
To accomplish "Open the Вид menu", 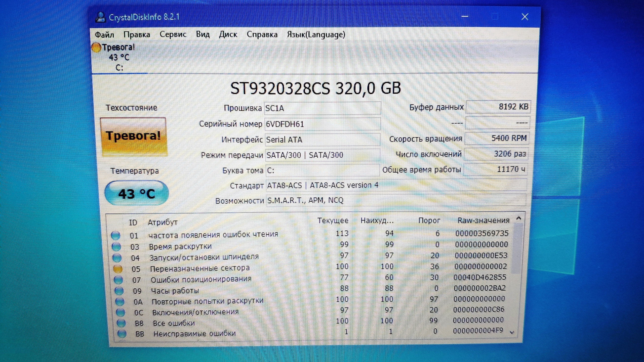I will pyautogui.click(x=203, y=34).
